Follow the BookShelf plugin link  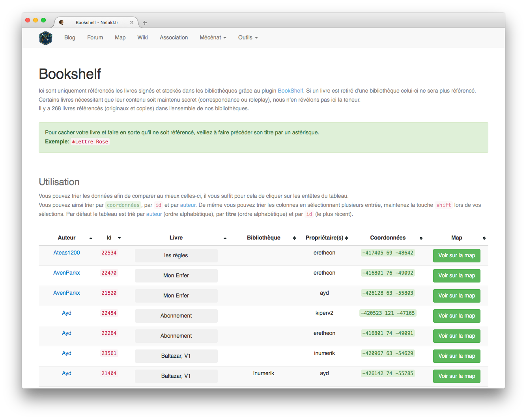(290, 91)
